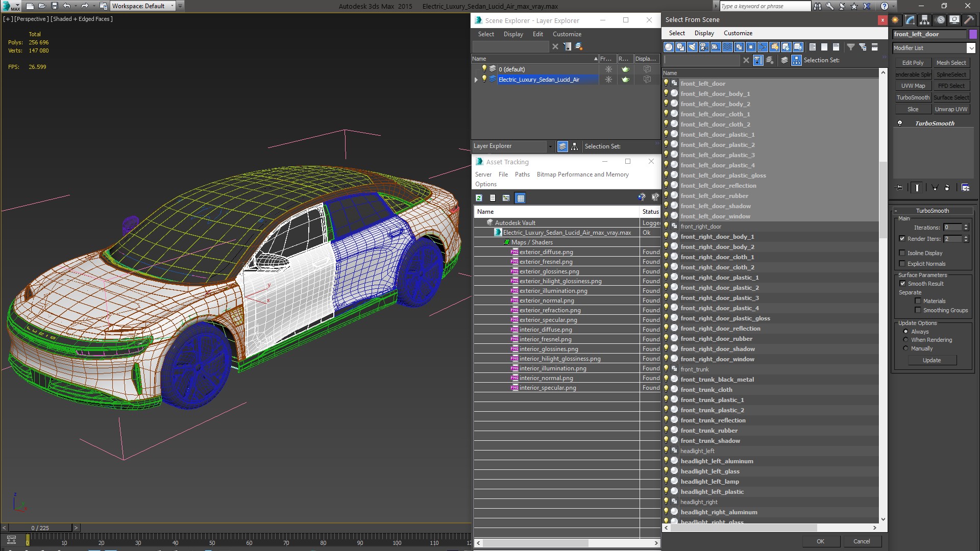
Task: Toggle Display Cameras filter icon
Action: tap(704, 47)
